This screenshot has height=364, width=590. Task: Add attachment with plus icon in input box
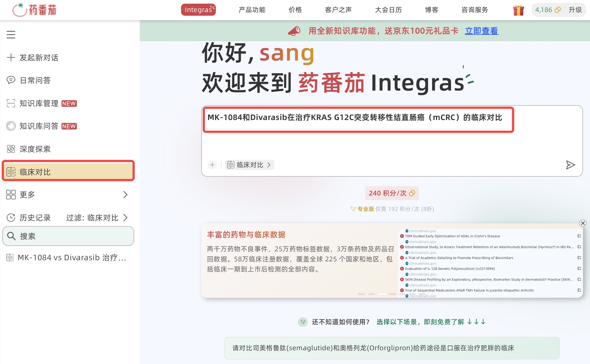(212, 165)
